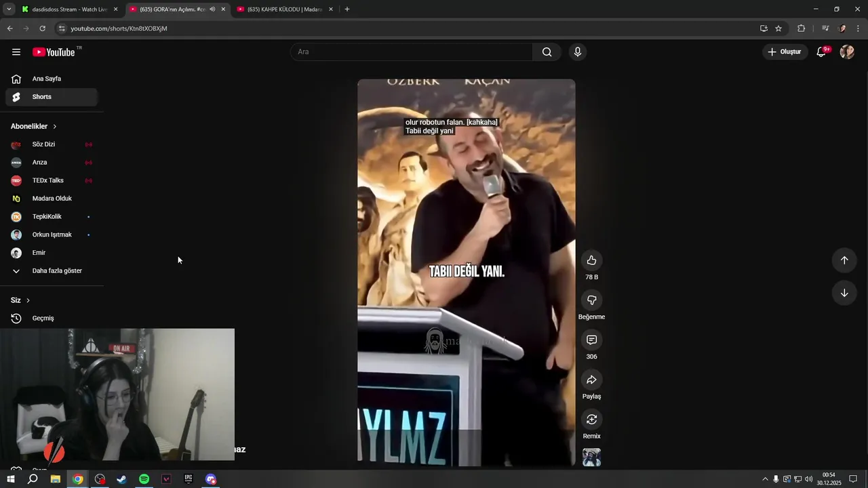Screen dimensions: 868x488
Task: Open Ana Sayfa in the sidebar
Action: [x=52, y=79]
